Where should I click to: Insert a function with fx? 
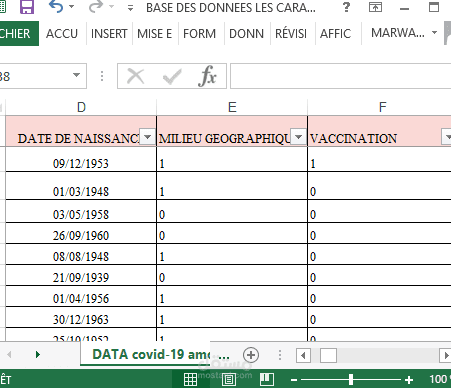pyautogui.click(x=207, y=76)
